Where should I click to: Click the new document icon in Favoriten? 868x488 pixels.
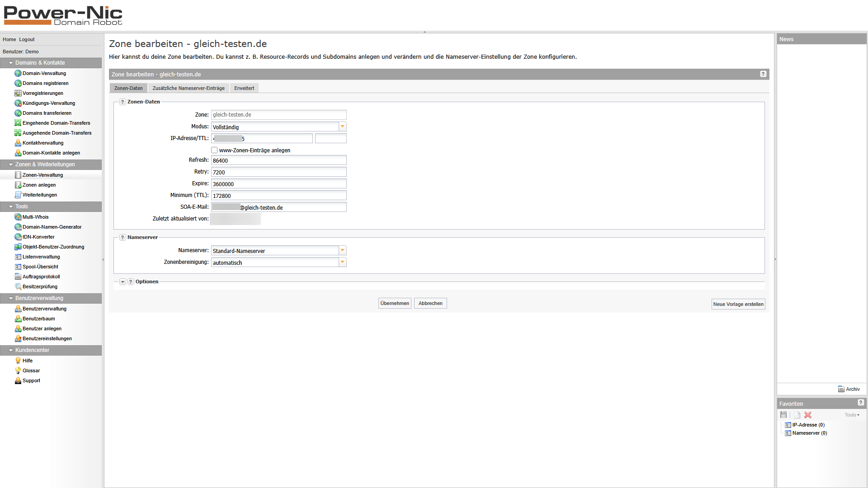[x=797, y=415]
